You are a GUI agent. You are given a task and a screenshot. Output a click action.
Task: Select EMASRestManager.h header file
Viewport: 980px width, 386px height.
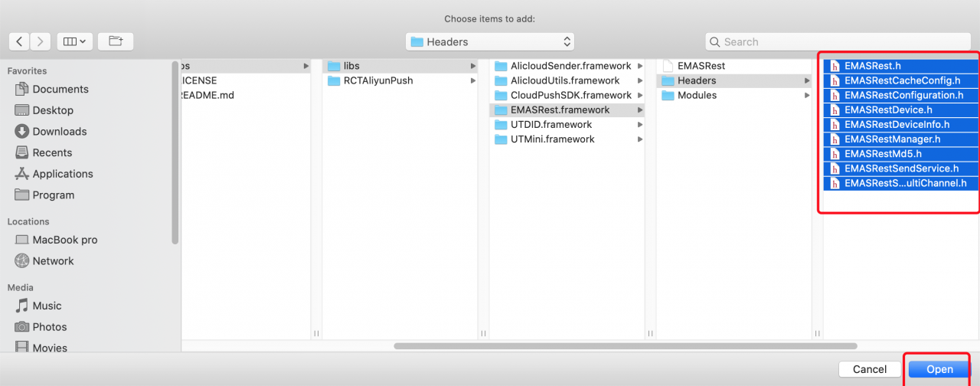click(901, 139)
